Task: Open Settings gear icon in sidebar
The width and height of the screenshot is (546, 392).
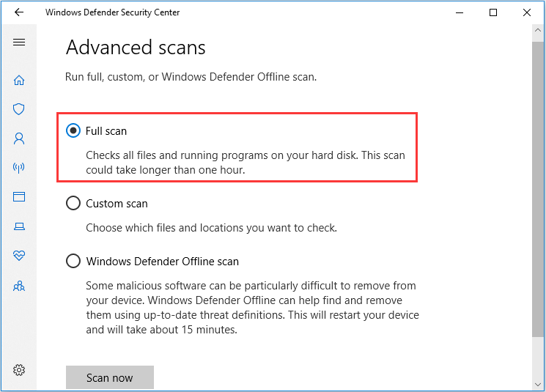Action: (x=19, y=370)
